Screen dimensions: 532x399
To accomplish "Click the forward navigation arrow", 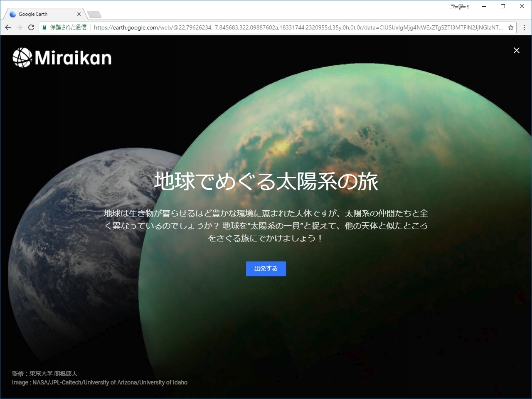I will (19, 27).
